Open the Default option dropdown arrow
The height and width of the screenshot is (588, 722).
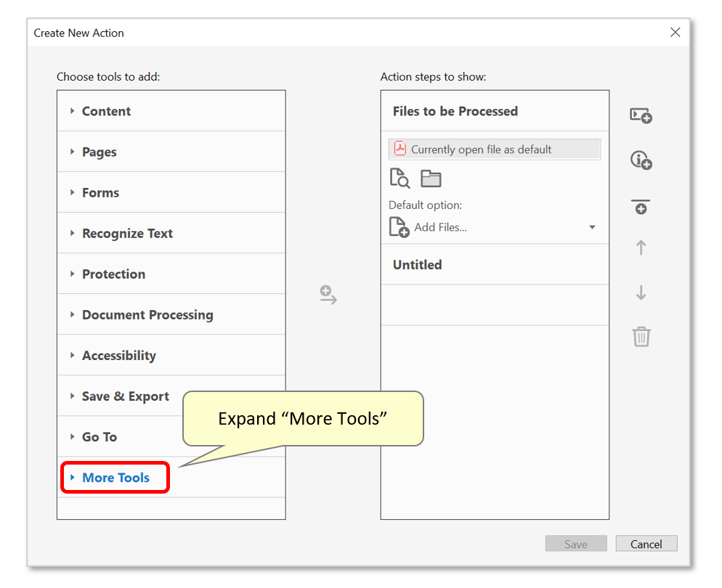[x=592, y=227]
